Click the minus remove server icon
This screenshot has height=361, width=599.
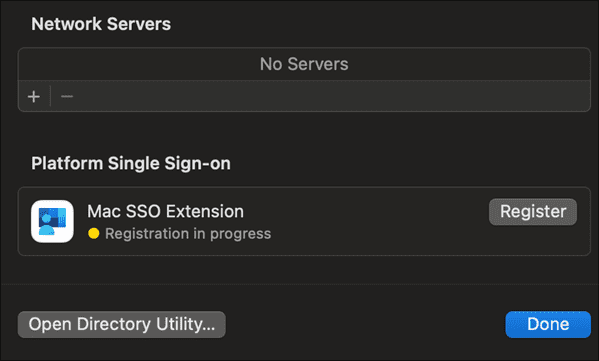(x=67, y=97)
